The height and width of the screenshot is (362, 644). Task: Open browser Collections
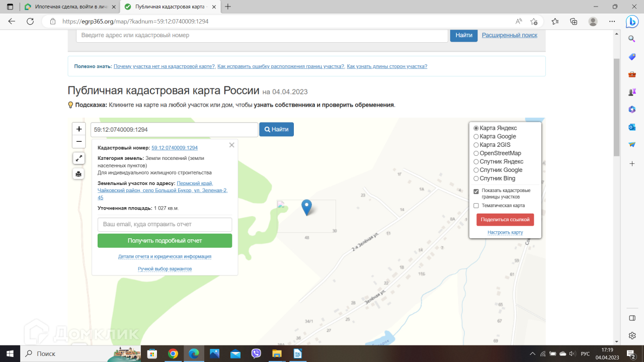574,22
